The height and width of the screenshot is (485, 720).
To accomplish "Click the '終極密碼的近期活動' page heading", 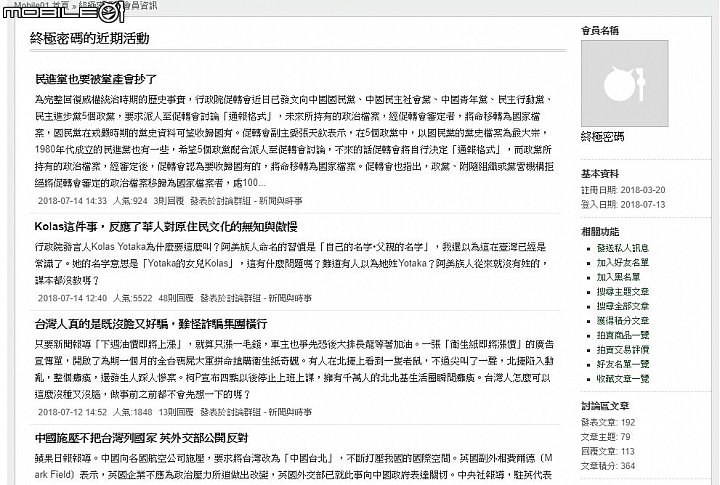I will 90,38.
